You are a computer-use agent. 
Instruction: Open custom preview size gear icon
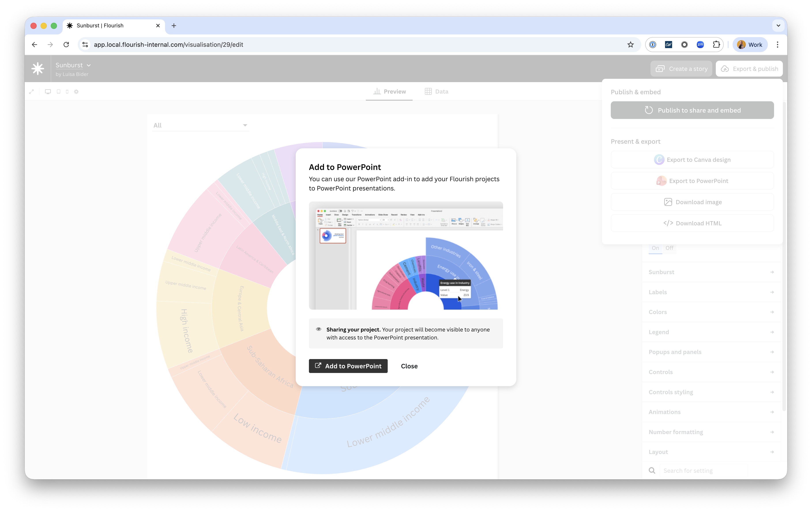(x=76, y=92)
